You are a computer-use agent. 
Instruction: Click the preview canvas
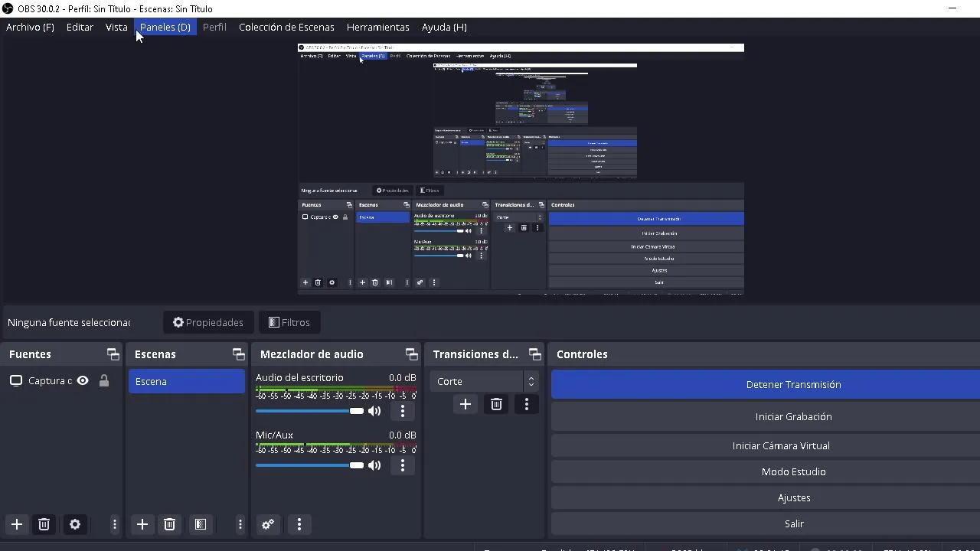521,169
